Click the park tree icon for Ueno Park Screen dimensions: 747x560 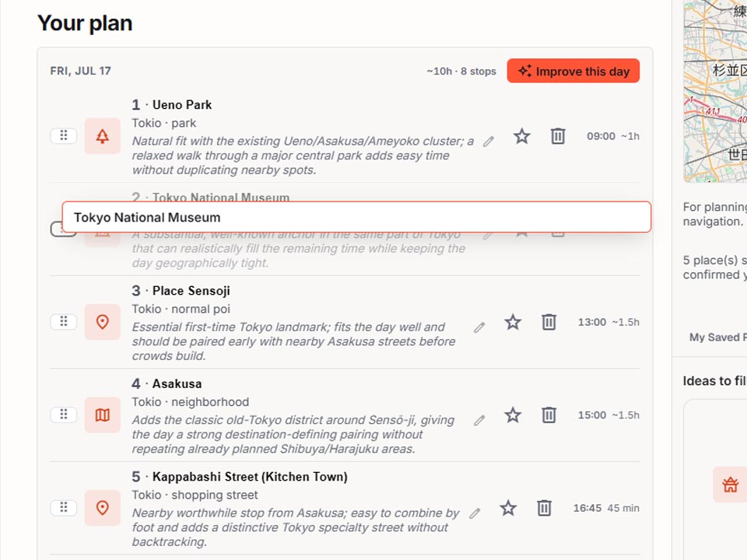pyautogui.click(x=103, y=136)
